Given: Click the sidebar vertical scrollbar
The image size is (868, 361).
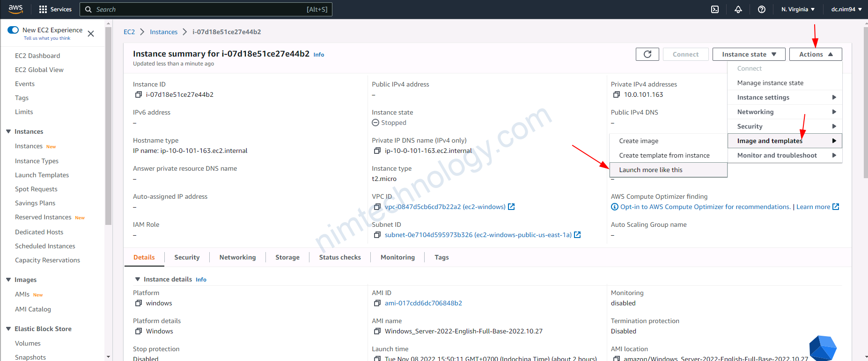Looking at the screenshot, I should click(x=109, y=126).
